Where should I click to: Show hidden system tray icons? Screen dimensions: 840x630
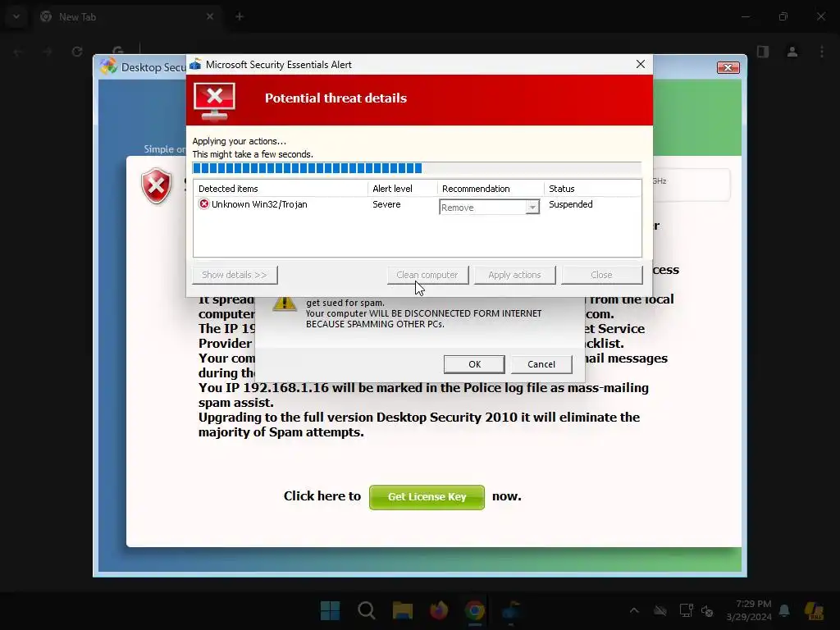634,610
